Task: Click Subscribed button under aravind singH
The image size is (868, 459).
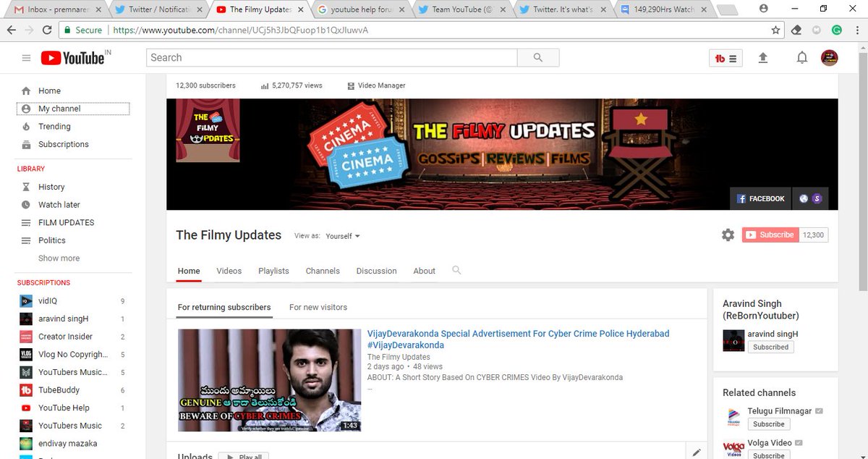Action: (x=770, y=347)
